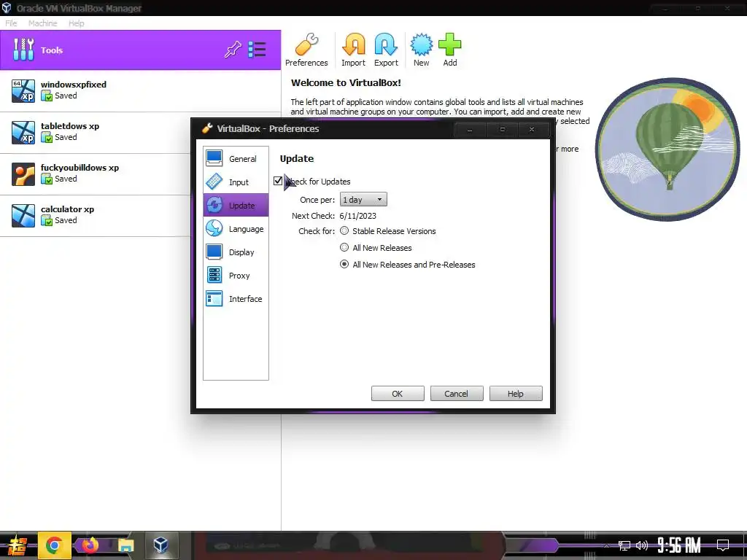
Task: Click the Language globe icon in Preferences
Action: coord(214,228)
